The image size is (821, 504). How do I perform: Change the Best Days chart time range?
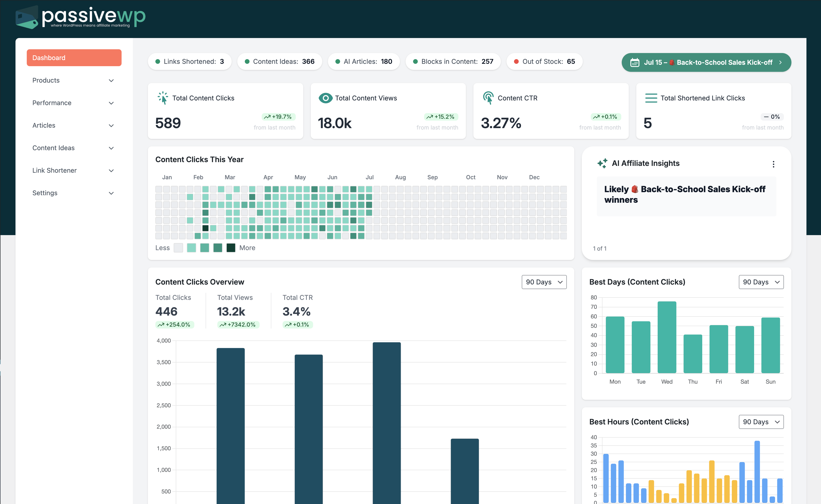pyautogui.click(x=761, y=282)
